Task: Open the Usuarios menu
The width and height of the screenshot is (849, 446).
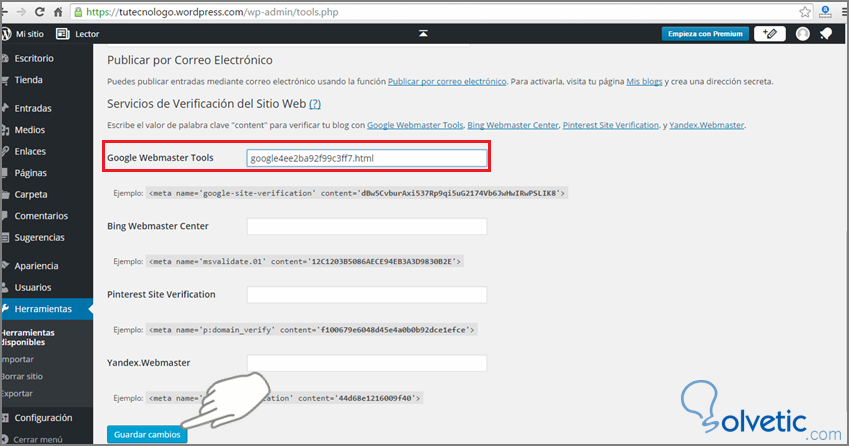Action: tap(32, 287)
